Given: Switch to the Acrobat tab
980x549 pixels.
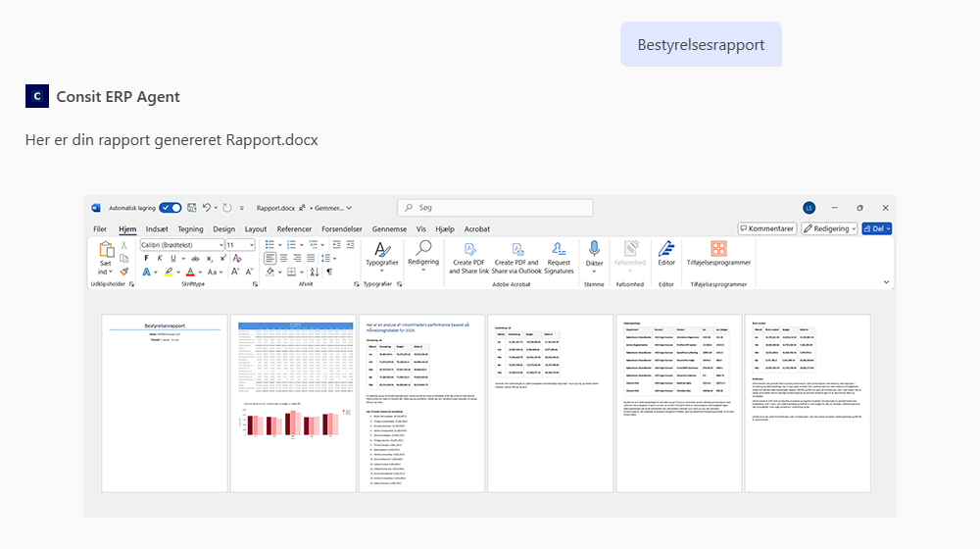Looking at the screenshot, I should click(x=477, y=229).
